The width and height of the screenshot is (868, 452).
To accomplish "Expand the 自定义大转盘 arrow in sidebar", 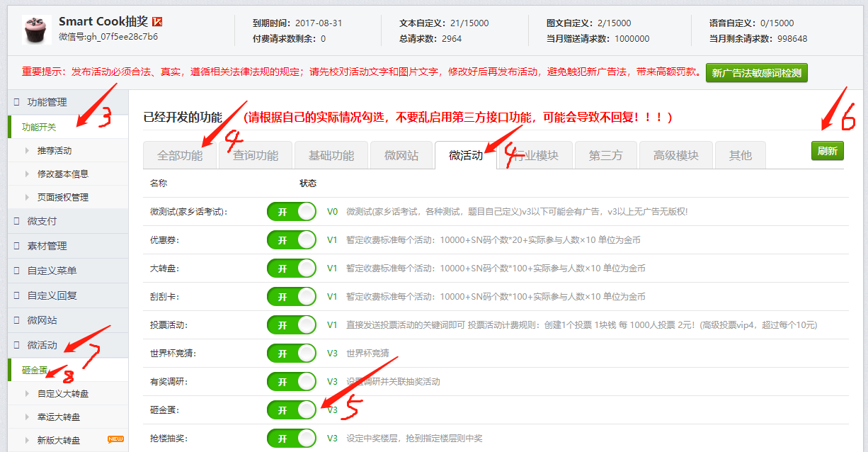I will pyautogui.click(x=28, y=393).
